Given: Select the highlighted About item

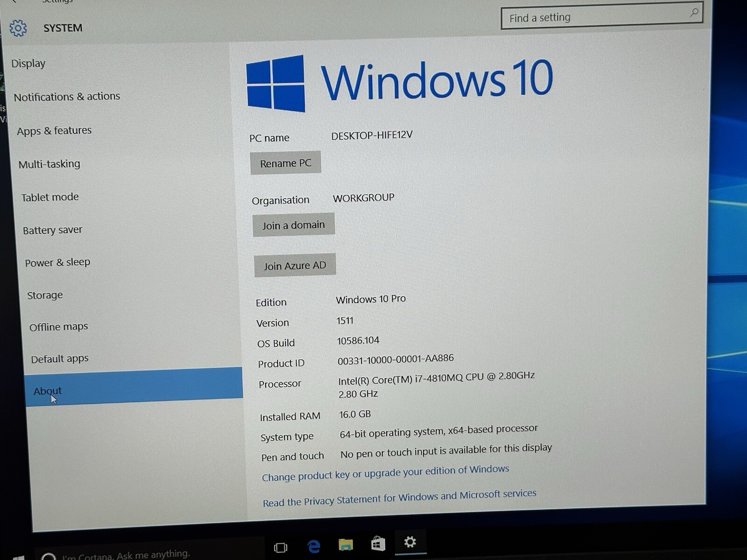Looking at the screenshot, I should 134,387.
